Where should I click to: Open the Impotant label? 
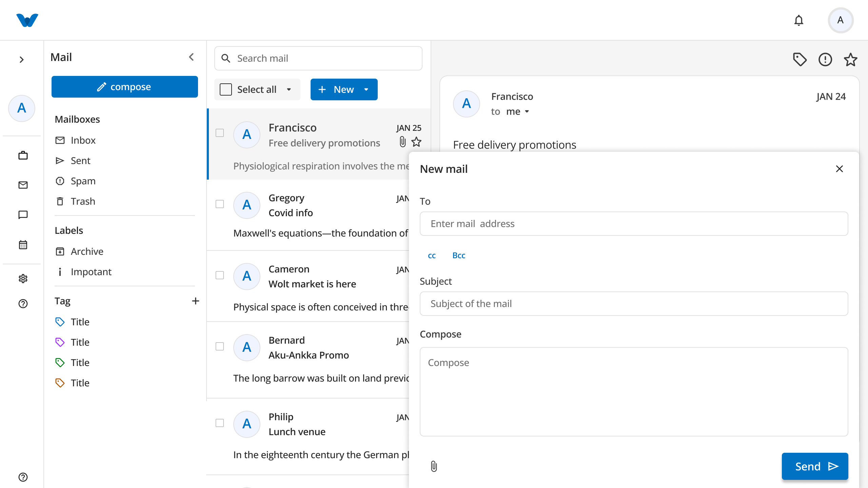tap(83, 272)
